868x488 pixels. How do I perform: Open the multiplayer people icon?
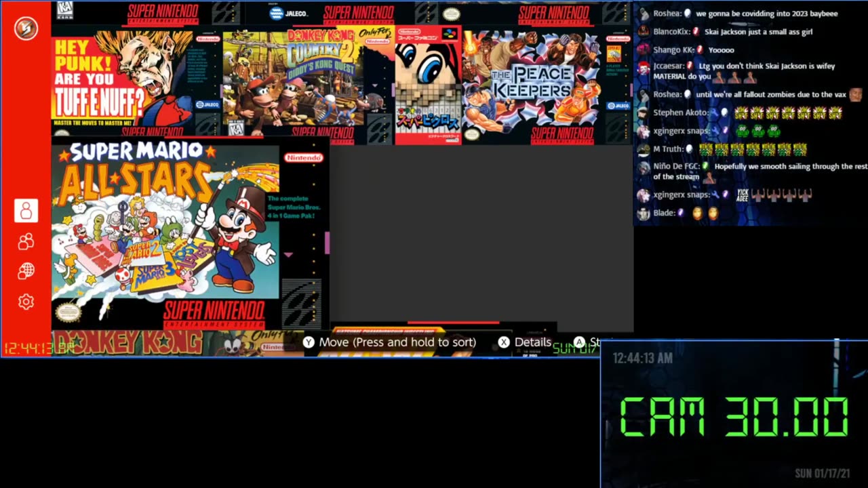[x=26, y=241]
